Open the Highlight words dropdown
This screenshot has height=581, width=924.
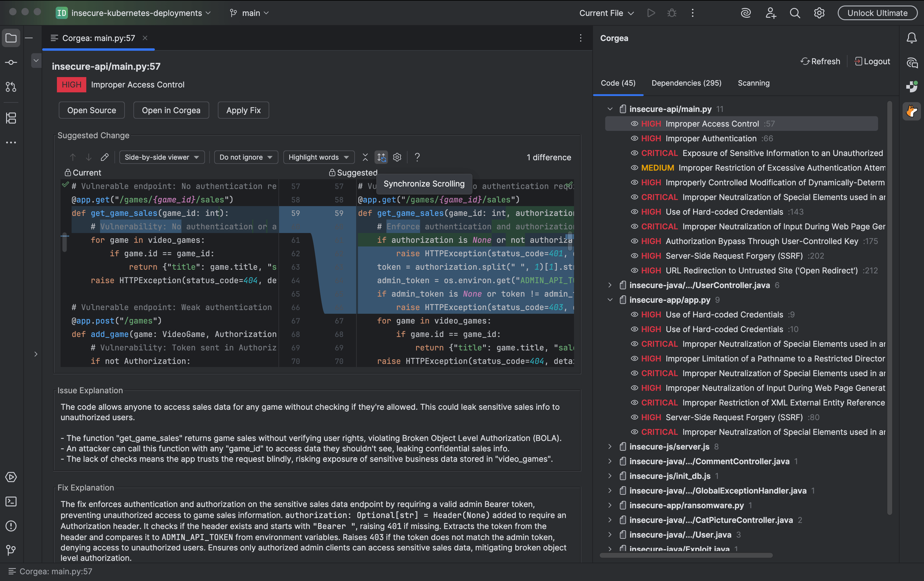319,157
